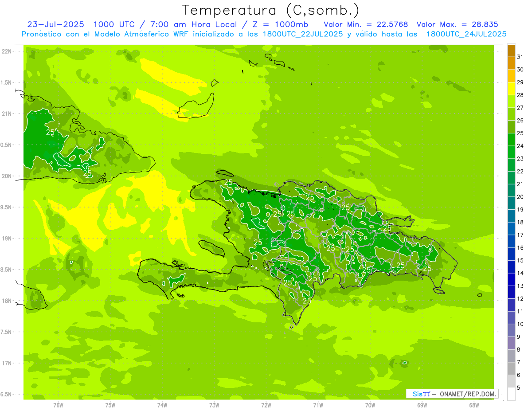
Task: Click the longitude axis label 74W
Action: tap(162, 405)
